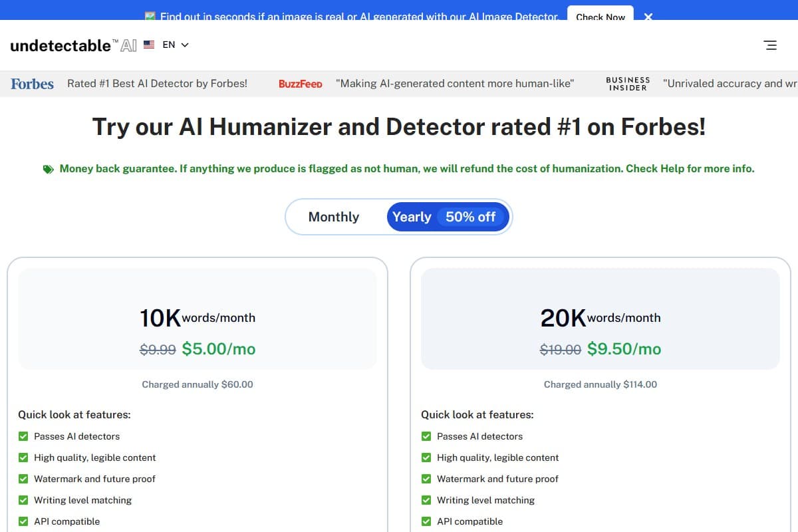Click the $9.50/mo price

coord(624,349)
